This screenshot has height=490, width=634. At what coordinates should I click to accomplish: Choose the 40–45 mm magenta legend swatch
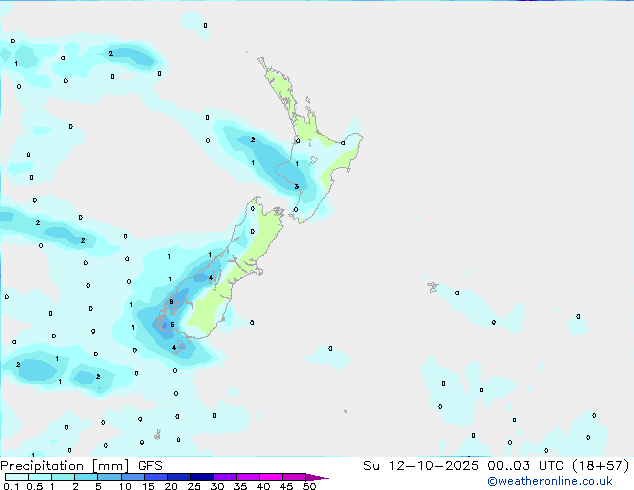pyautogui.click(x=271, y=477)
